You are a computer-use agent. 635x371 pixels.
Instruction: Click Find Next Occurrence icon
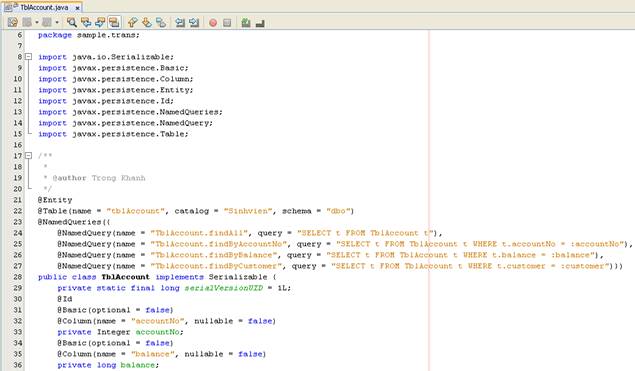pos(100,23)
